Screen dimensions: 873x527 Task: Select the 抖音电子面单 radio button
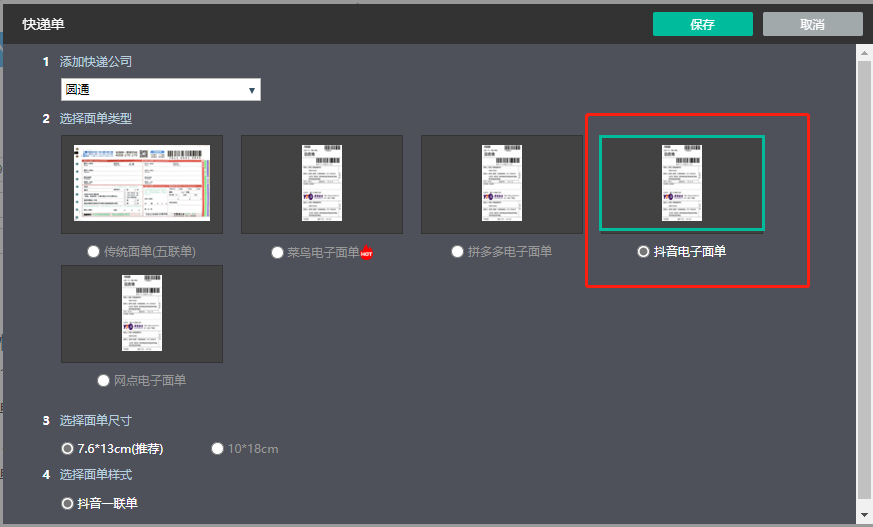tap(643, 252)
